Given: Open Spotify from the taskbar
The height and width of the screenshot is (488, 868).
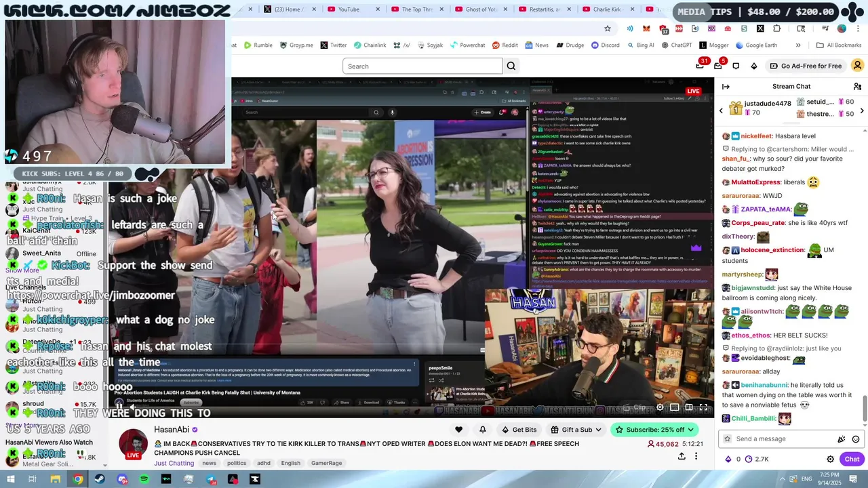Looking at the screenshot, I should 144,479.
